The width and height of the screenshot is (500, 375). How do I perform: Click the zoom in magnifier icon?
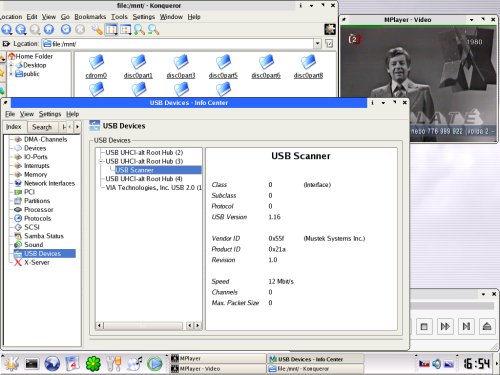pyautogui.click(x=139, y=30)
